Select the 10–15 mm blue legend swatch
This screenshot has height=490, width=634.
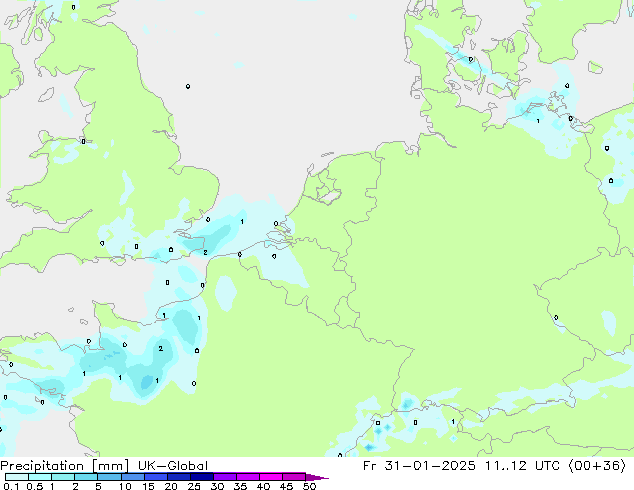tap(132, 477)
